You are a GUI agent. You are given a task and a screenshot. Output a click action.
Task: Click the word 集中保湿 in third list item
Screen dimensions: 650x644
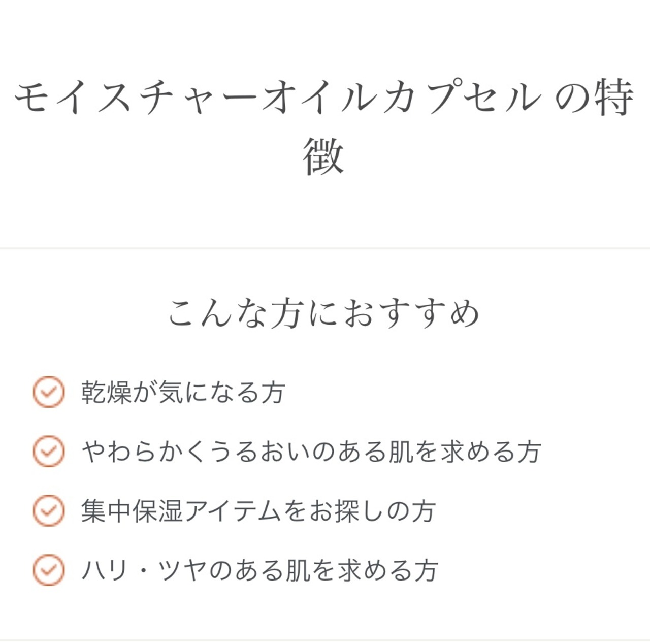[132, 511]
